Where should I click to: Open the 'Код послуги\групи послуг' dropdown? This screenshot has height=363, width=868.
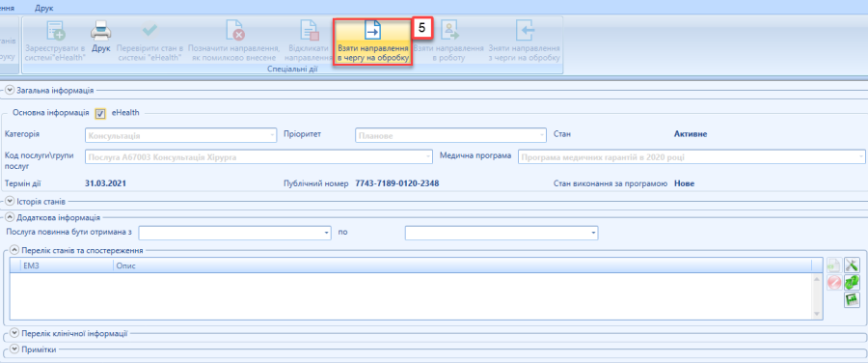(428, 157)
